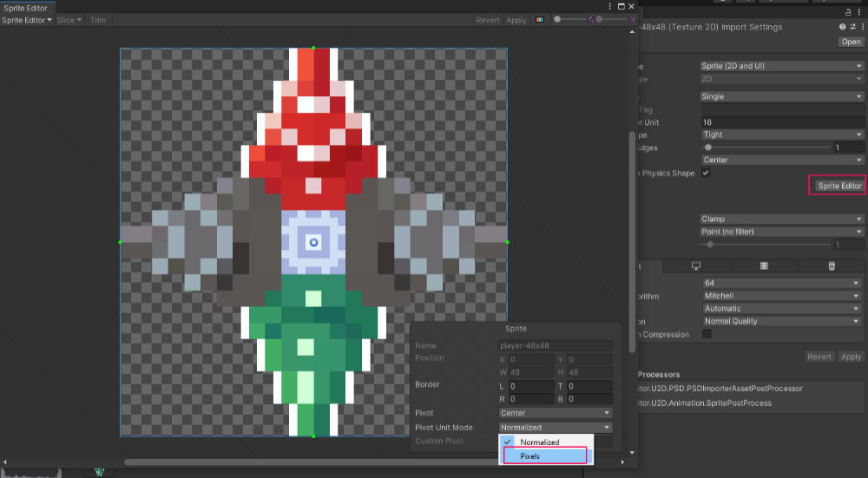Toggle the Generate Physics Shape checkbox
Image resolution: width=868 pixels, height=478 pixels.
point(706,173)
